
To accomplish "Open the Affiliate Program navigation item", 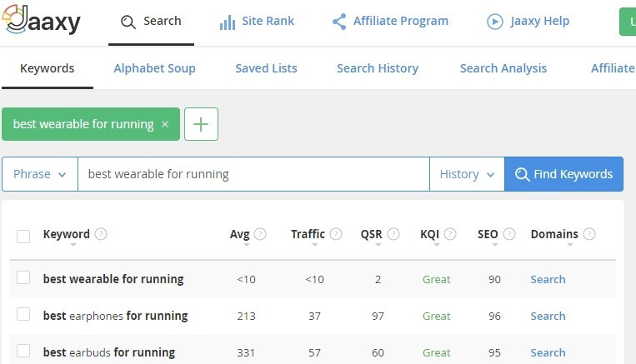I will point(390,22).
